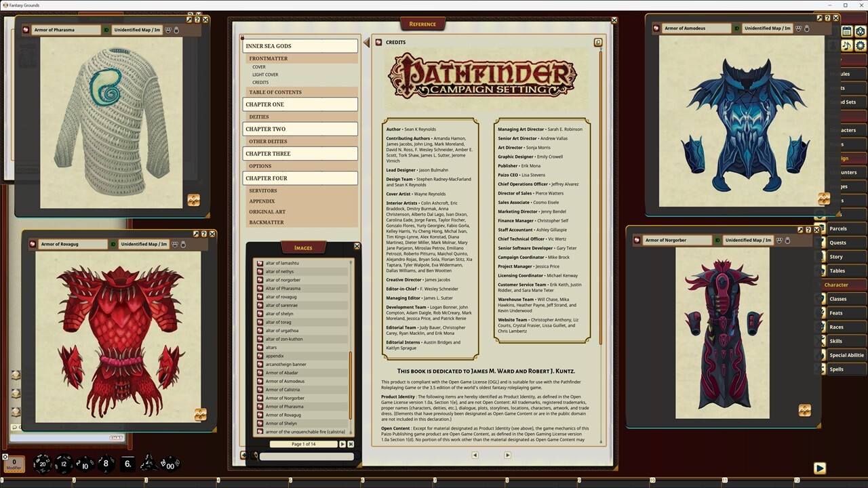The height and width of the screenshot is (488, 868).
Task: Roll the d20 die at the bottom
Action: pyautogui.click(x=42, y=464)
